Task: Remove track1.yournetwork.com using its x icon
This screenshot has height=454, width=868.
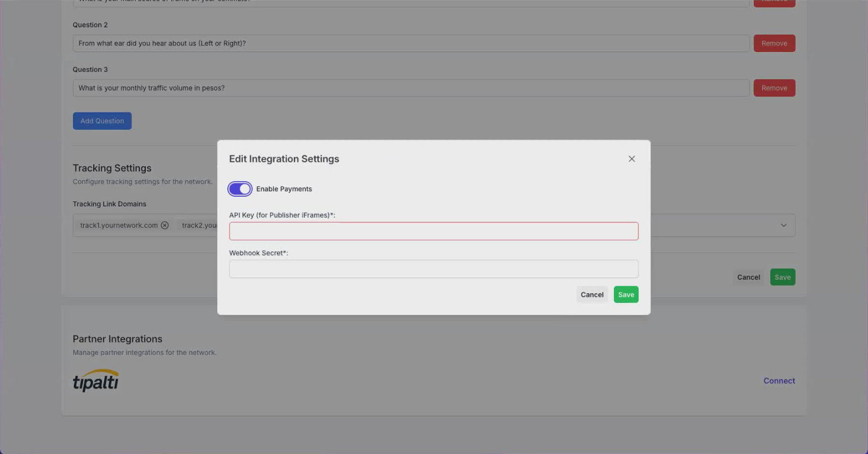Action: point(165,226)
